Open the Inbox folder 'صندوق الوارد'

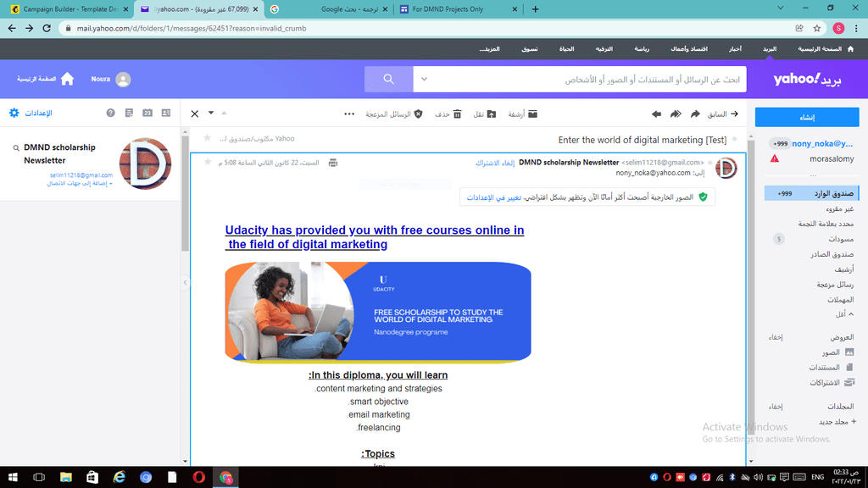click(x=811, y=193)
